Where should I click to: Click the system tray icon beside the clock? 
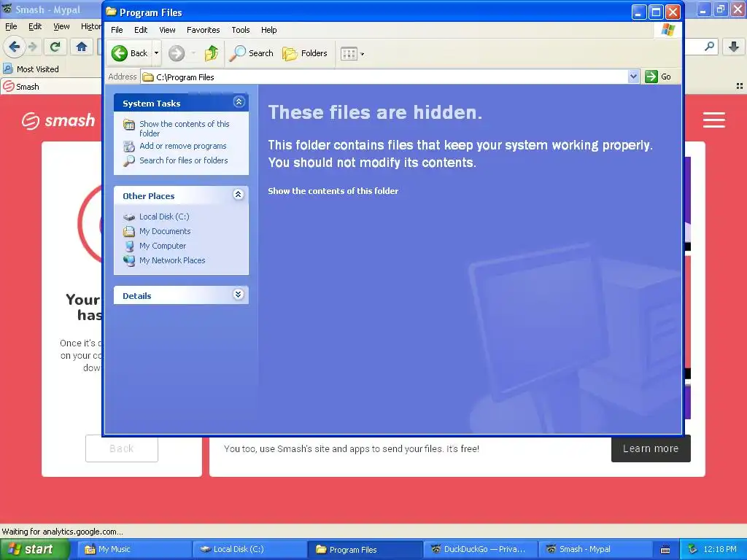click(x=692, y=550)
